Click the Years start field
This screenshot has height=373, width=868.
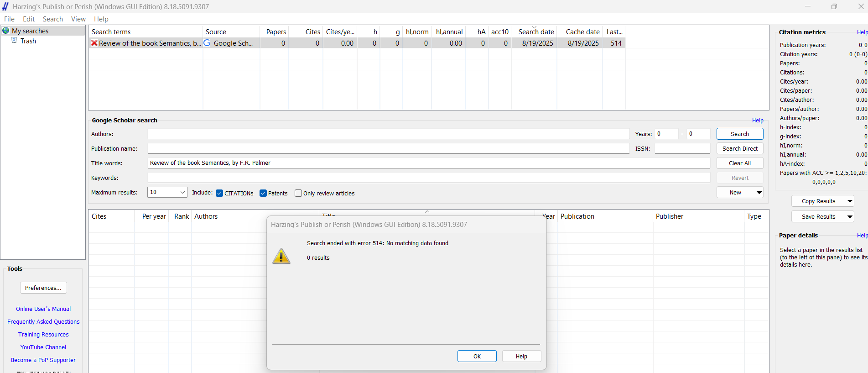666,134
